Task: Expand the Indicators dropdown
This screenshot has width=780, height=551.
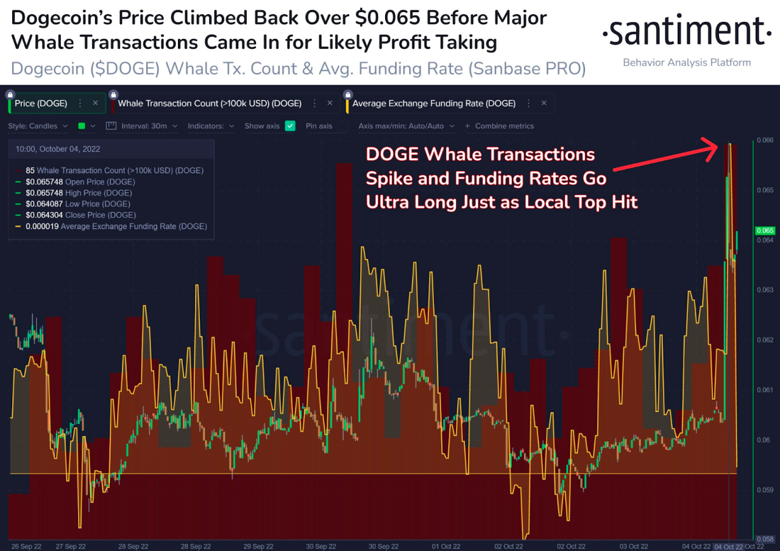Action: tap(211, 126)
